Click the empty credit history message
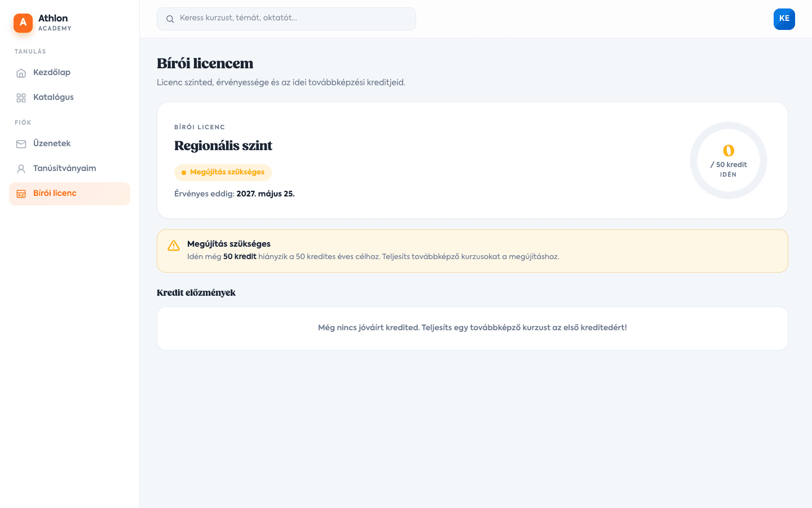The image size is (812, 508). [473, 327]
